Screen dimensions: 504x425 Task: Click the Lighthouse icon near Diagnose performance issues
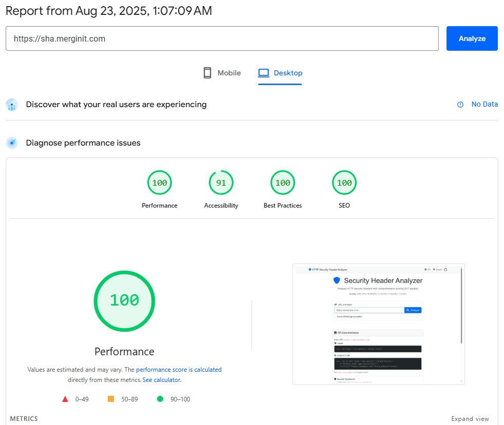(11, 143)
